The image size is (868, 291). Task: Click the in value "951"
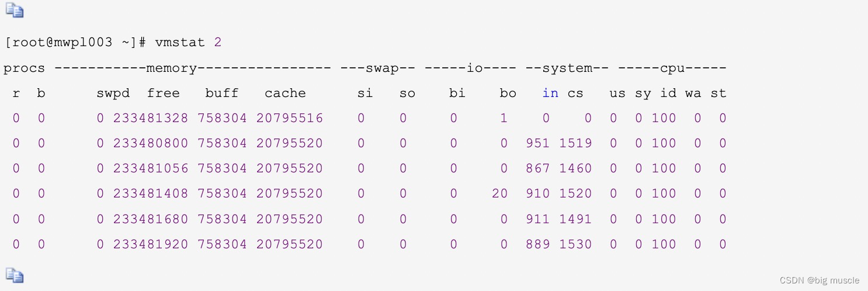pyautogui.click(x=538, y=143)
